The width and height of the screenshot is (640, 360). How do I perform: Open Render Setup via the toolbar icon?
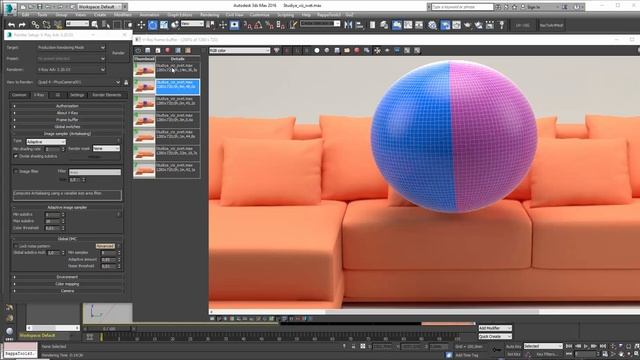445,25
